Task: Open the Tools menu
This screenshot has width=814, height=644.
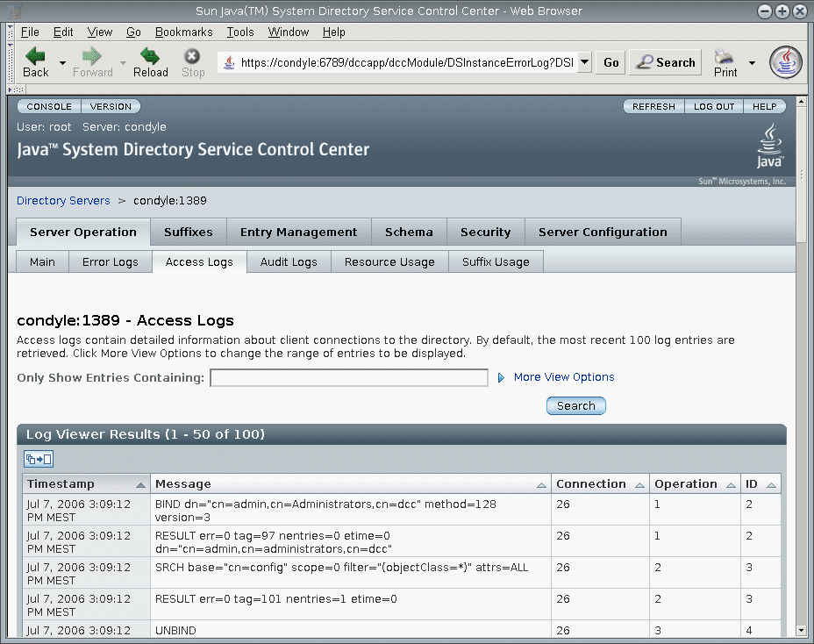Action: pyautogui.click(x=240, y=32)
